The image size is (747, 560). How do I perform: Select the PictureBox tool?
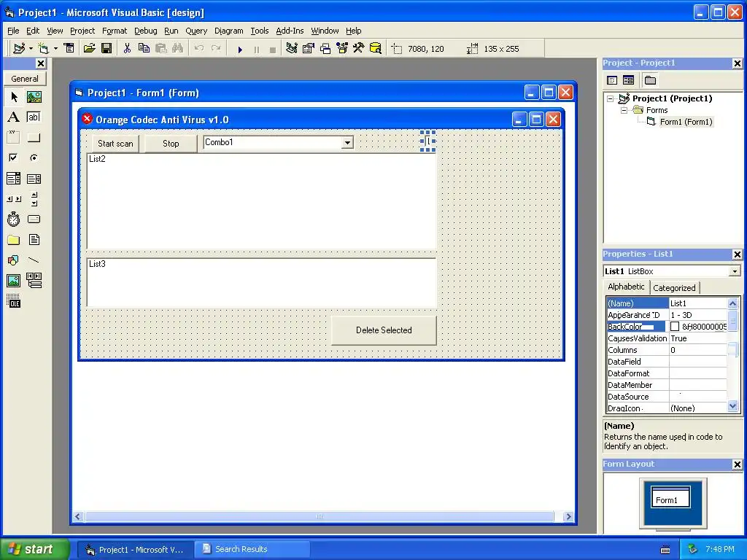pos(34,97)
